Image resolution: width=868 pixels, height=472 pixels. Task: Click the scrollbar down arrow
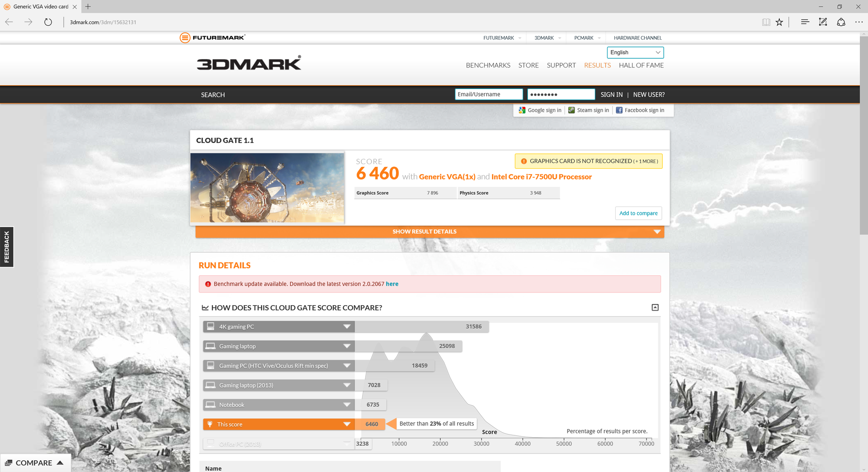coord(863,468)
